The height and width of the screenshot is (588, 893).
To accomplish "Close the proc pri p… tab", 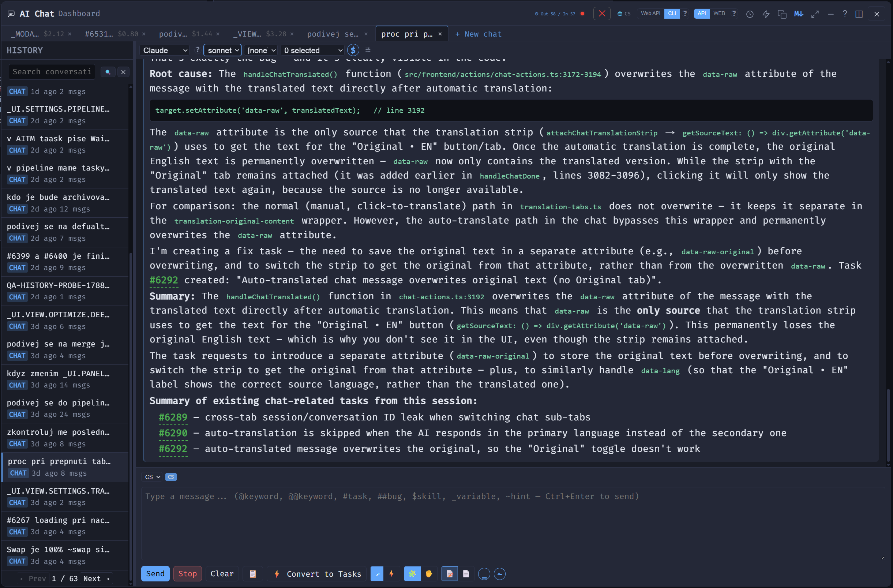I will 440,34.
